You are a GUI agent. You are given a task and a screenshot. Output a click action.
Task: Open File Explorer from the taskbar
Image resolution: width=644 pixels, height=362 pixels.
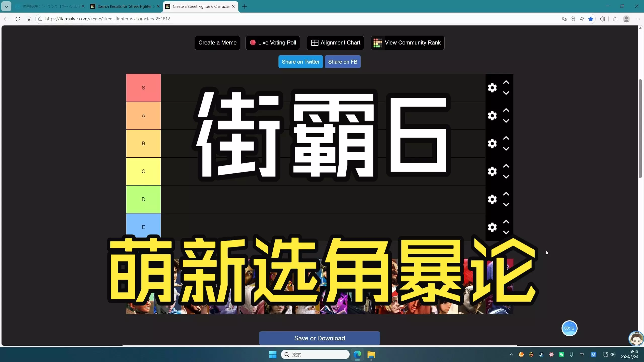371,354
